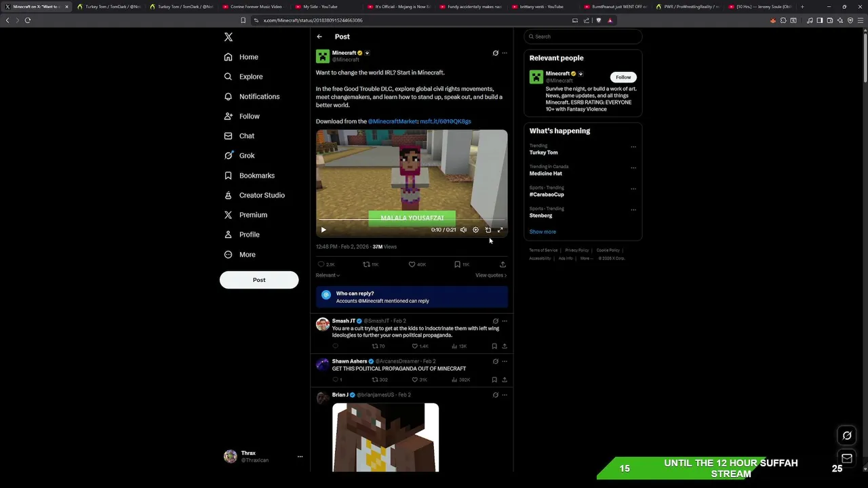868x488 pixels.
Task: Open Home in the sidebar
Action: 241,57
